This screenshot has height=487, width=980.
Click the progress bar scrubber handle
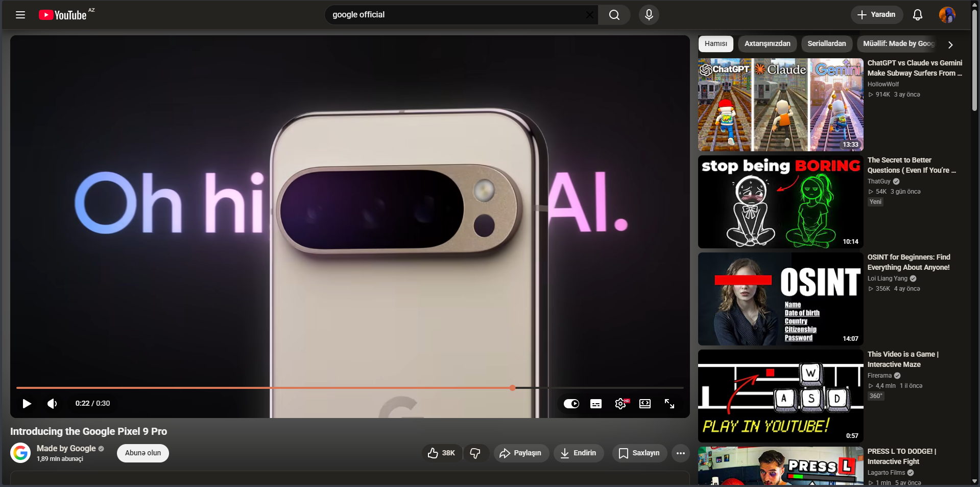coord(512,388)
